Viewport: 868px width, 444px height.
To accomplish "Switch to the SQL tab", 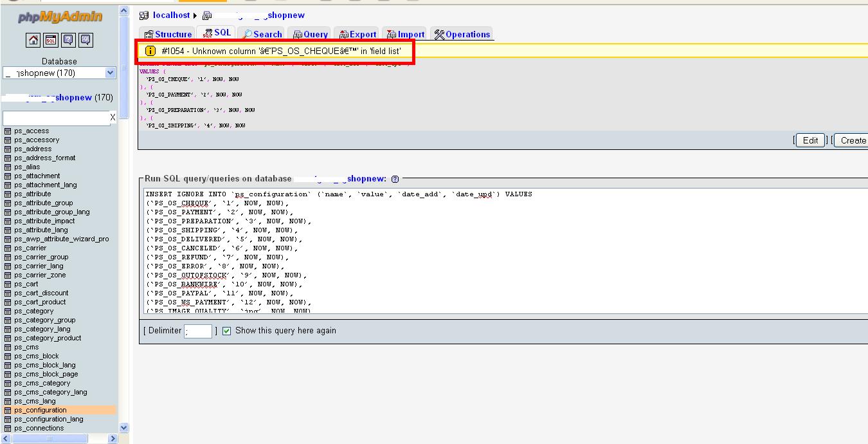I will pyautogui.click(x=217, y=33).
